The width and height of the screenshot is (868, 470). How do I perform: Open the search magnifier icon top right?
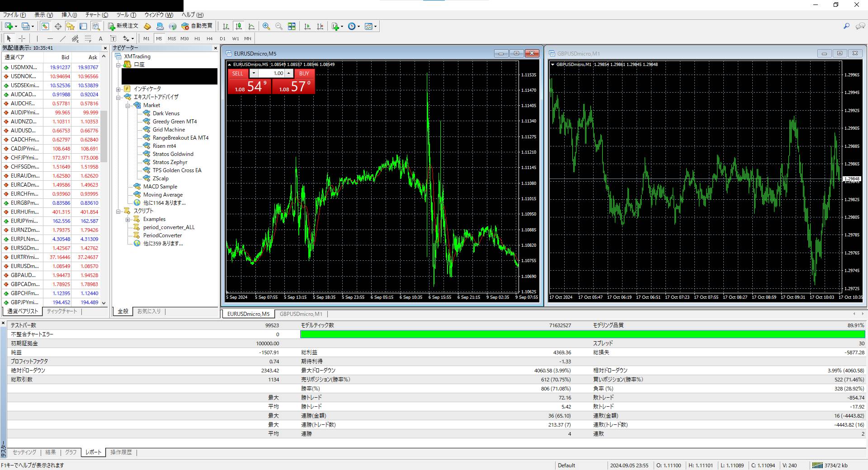[x=846, y=26]
